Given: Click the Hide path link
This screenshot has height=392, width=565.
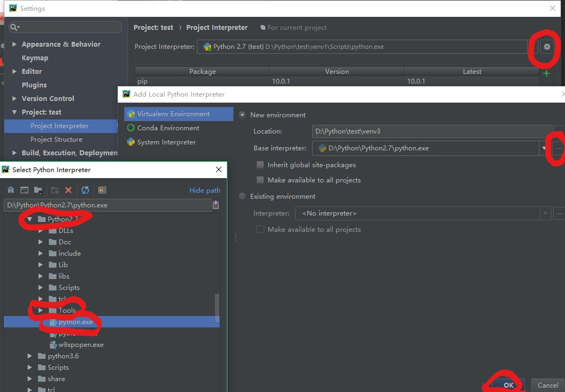Looking at the screenshot, I should tap(205, 190).
